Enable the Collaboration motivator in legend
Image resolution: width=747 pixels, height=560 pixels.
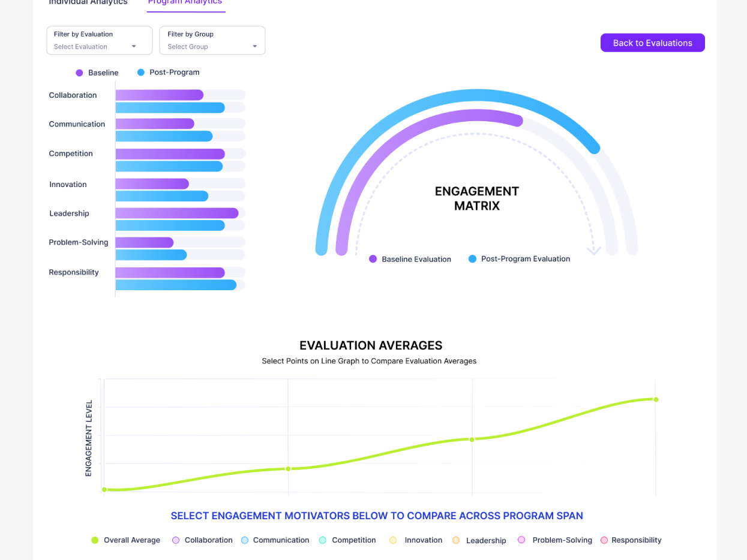(176, 540)
